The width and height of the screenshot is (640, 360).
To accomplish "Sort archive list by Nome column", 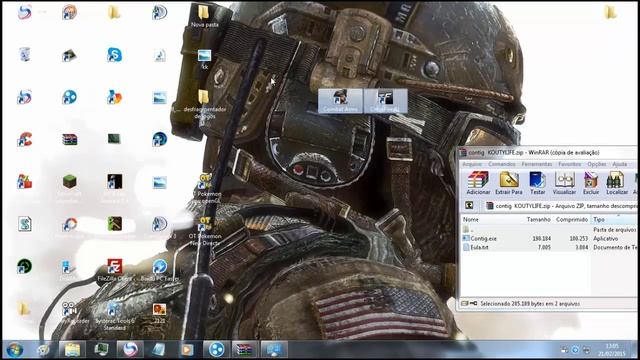I will [470, 220].
